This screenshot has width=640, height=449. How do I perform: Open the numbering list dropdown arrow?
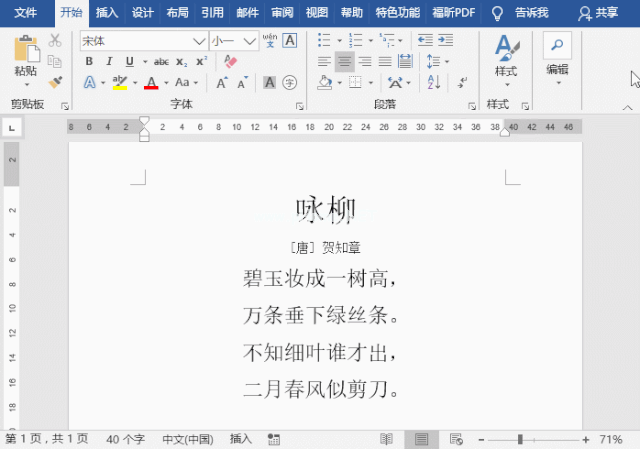point(371,40)
